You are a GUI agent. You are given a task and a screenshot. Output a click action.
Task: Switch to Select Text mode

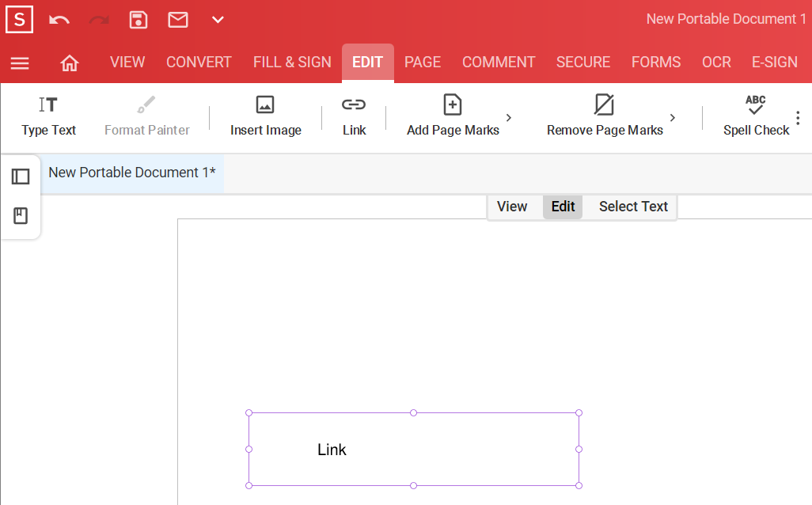633,207
